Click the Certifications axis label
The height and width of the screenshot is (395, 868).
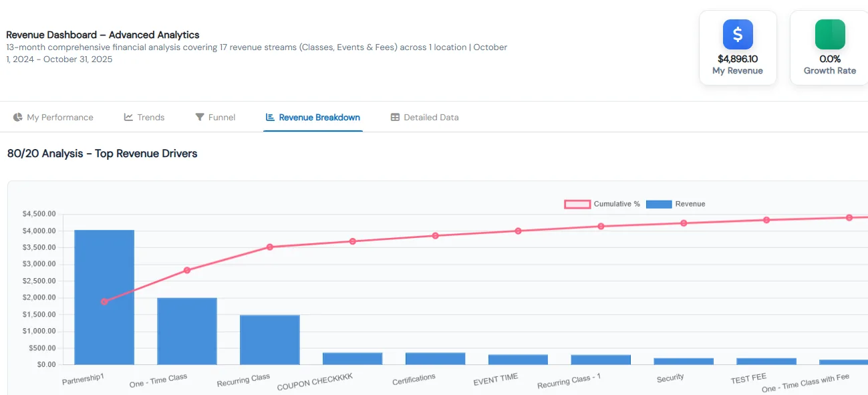[x=414, y=379]
